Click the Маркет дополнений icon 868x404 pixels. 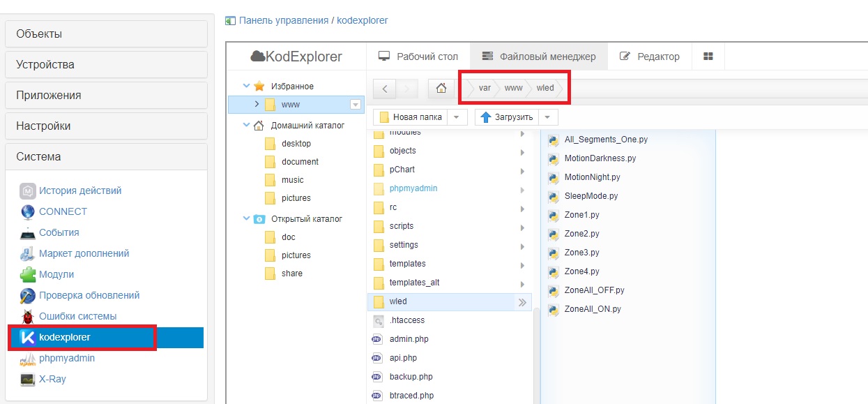27,253
